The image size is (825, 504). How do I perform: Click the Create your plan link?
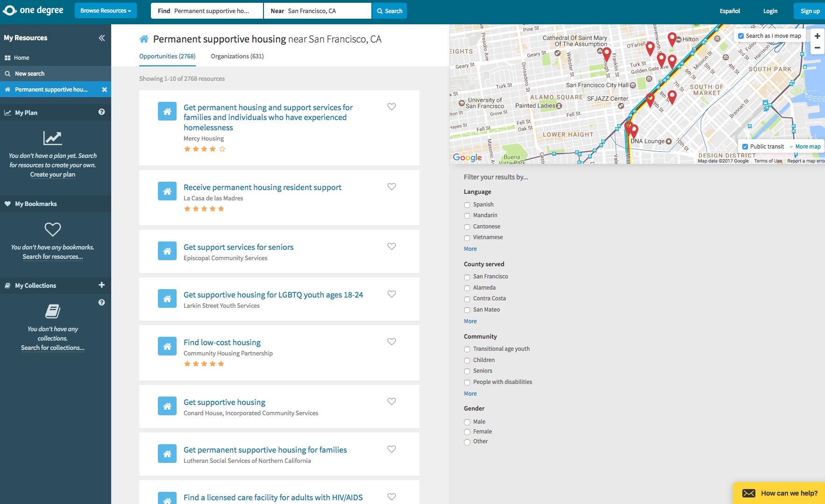53,175
